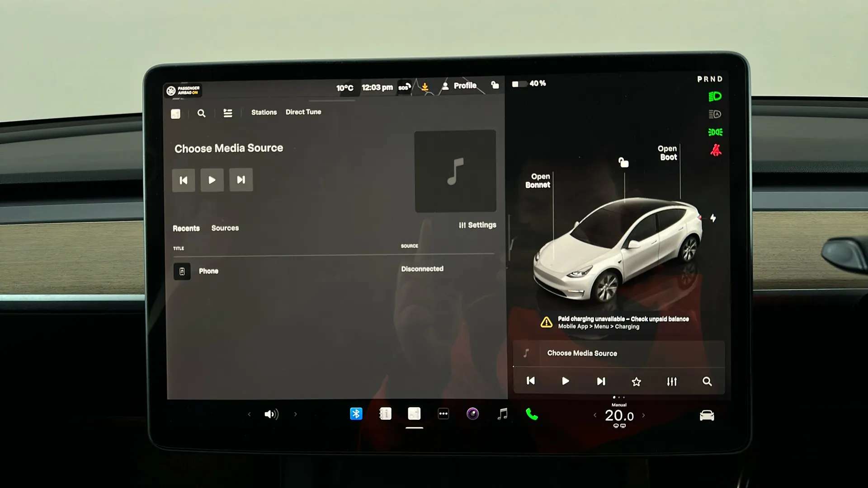Viewport: 868px width, 488px height.
Task: Tap the Open Bonnet label
Action: click(538, 181)
